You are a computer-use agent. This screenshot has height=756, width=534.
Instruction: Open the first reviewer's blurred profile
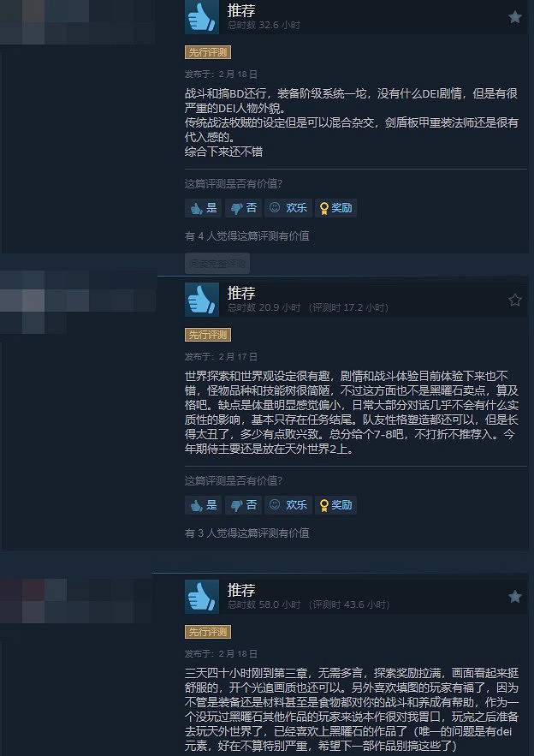pyautogui.click(x=77, y=22)
